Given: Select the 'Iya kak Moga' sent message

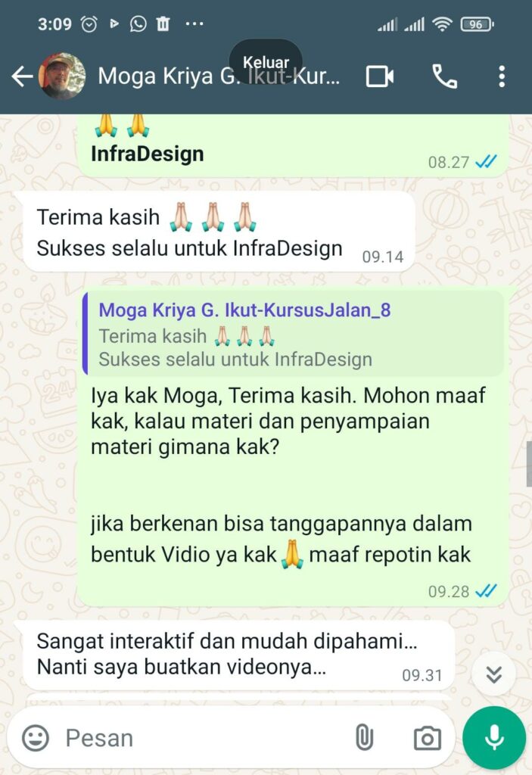Looking at the screenshot, I should tap(293, 447).
